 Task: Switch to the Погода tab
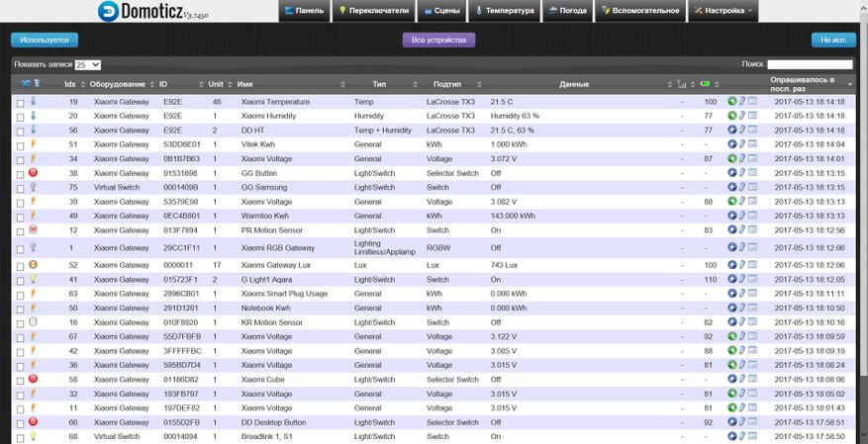[x=567, y=11]
